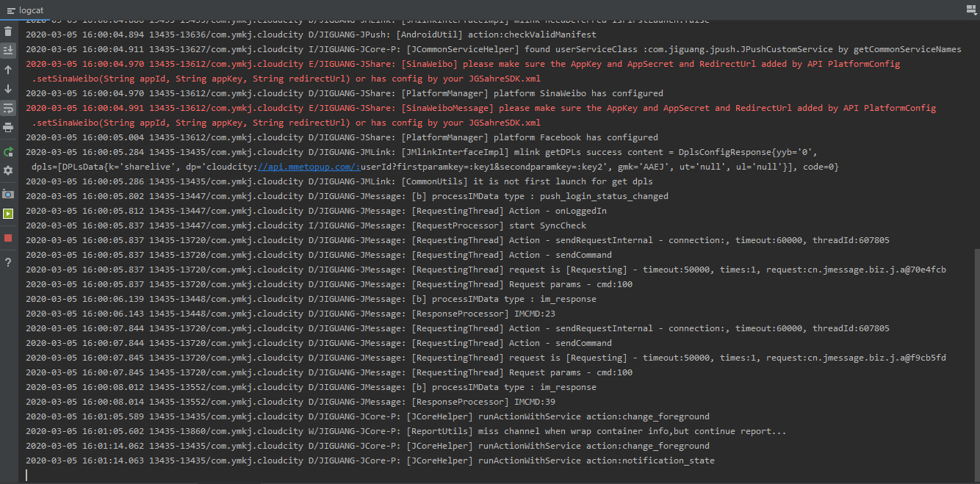Print the logcat output
Image resolution: width=980 pixels, height=484 pixels.
click(x=8, y=127)
